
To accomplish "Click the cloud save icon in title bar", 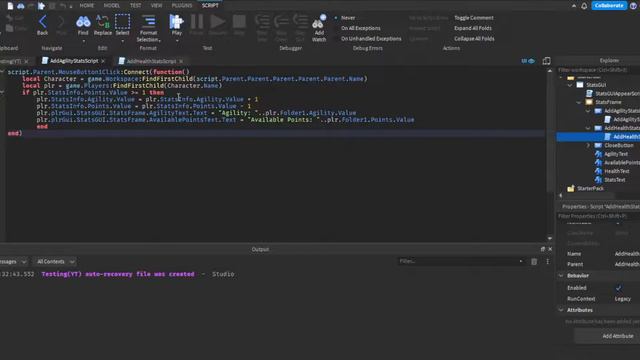I will coord(20,6).
